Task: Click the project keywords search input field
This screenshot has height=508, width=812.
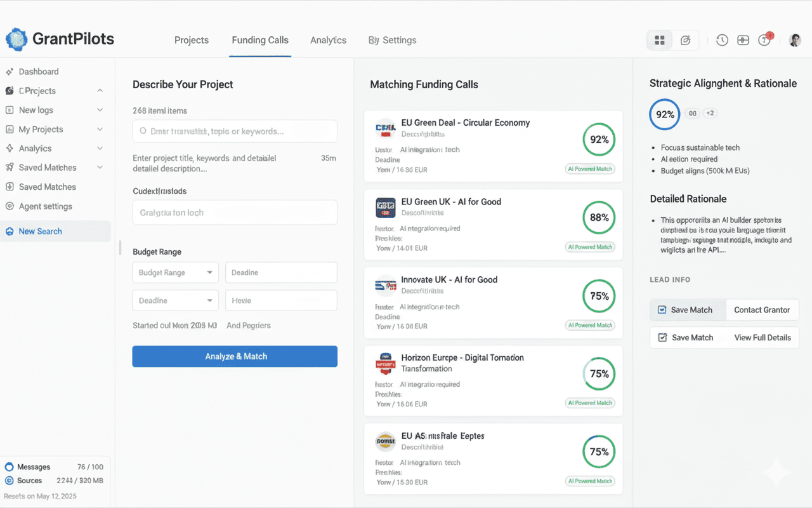Action: pos(235,131)
